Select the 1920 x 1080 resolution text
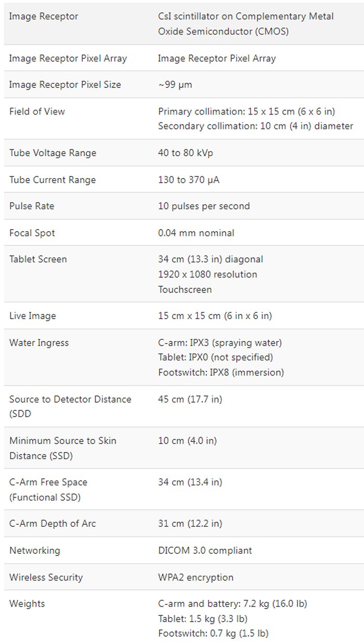 click(207, 274)
